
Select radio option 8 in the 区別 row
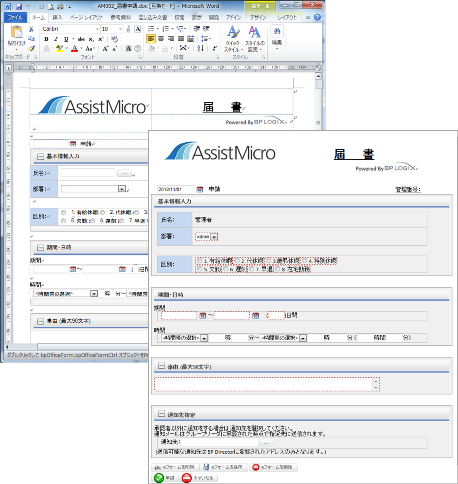coord(277,269)
